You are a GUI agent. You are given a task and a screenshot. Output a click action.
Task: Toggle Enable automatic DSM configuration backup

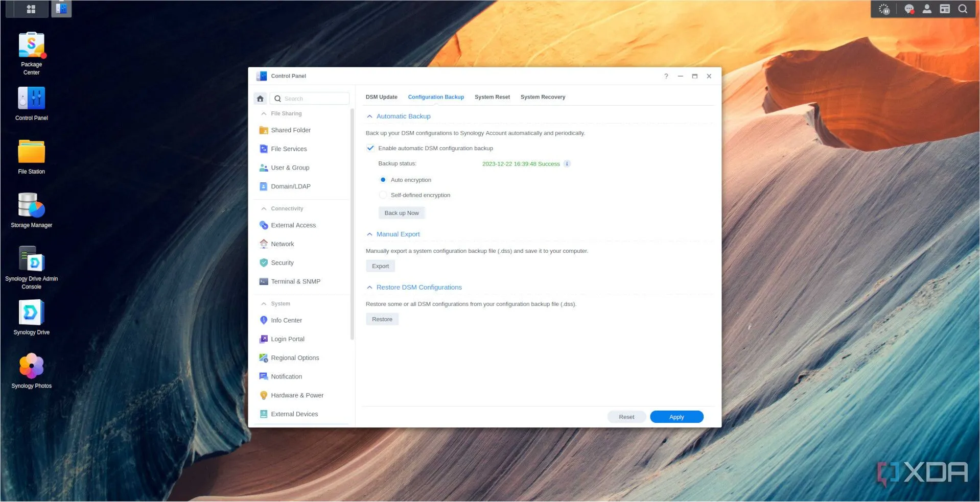[370, 148]
